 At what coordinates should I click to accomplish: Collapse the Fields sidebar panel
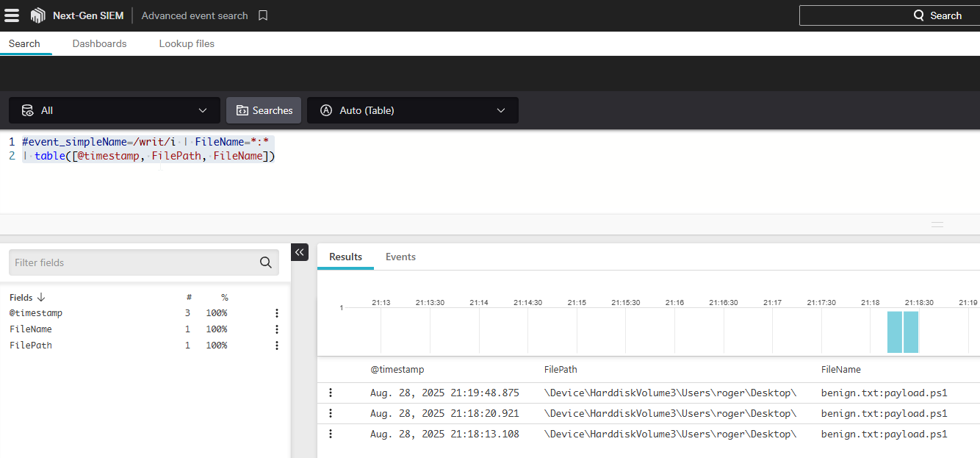(299, 252)
